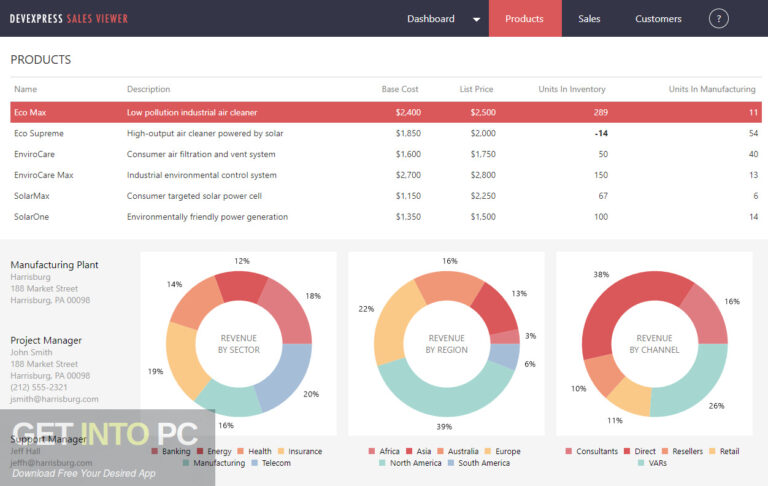
Task: Switch to the Products tab
Action: coord(525,18)
